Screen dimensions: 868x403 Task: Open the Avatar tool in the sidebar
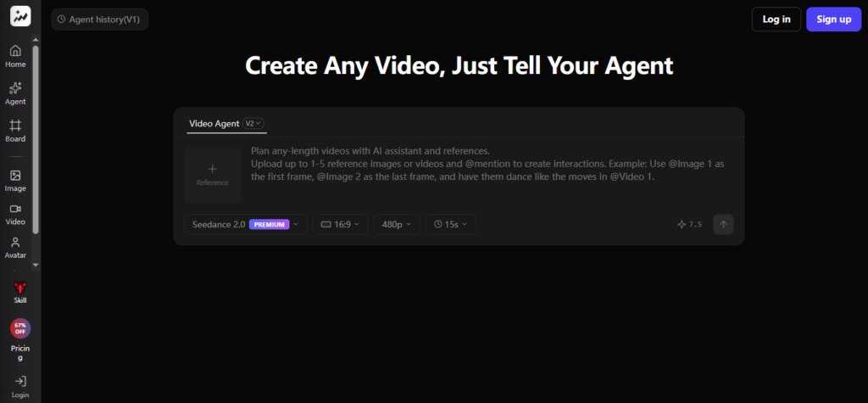pos(15,249)
